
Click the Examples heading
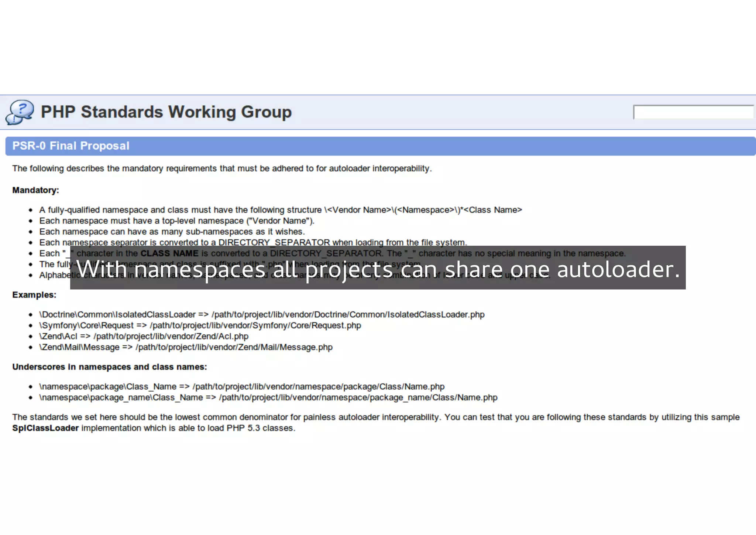click(x=34, y=295)
